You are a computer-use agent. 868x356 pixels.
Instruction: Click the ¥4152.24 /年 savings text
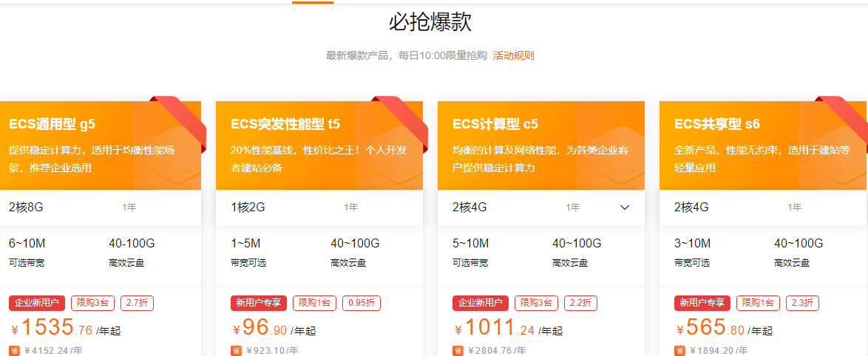pos(54,350)
